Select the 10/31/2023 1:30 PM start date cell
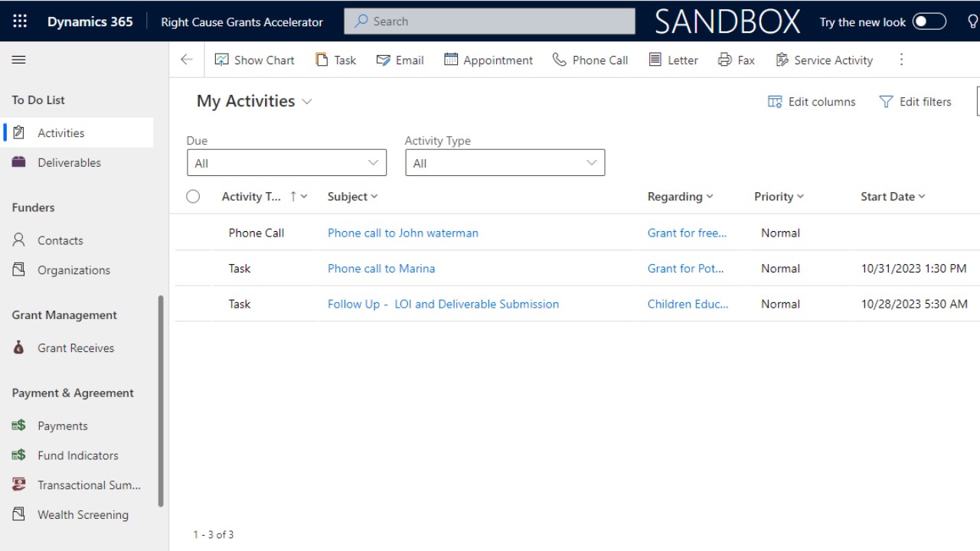This screenshot has width=980, height=551. click(x=914, y=269)
